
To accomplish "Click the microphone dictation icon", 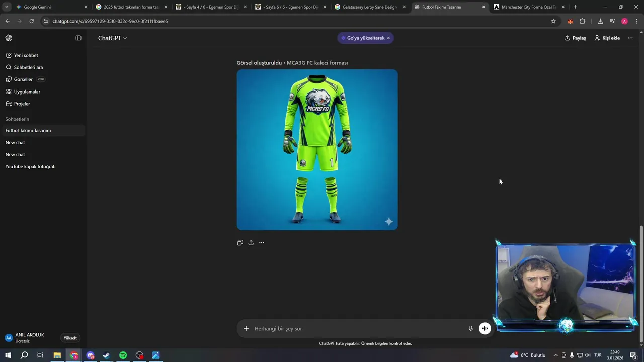I will 471,329.
